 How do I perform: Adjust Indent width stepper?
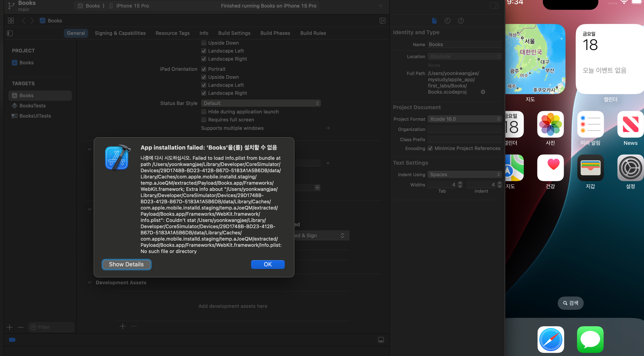tap(499, 185)
